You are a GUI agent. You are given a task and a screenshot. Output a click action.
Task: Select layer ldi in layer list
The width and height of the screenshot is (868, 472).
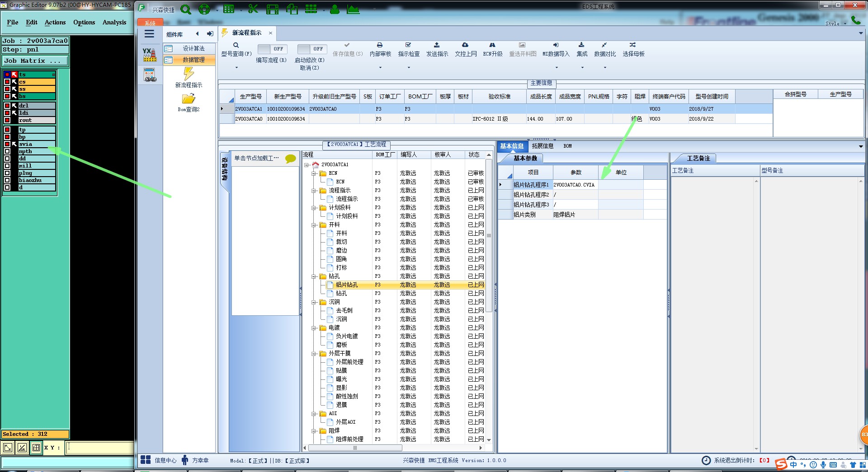pyautogui.click(x=37, y=113)
